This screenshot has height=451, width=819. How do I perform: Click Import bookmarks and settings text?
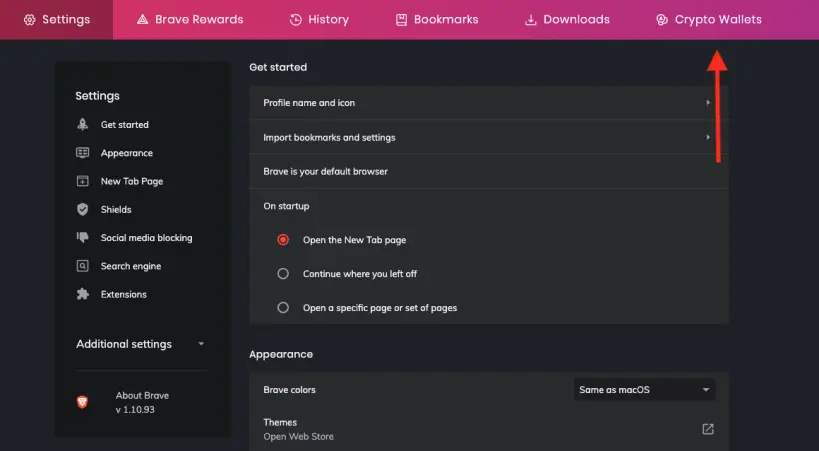(x=329, y=137)
